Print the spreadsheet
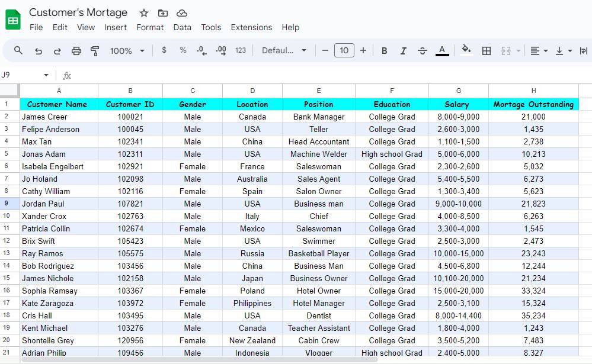 (76, 50)
